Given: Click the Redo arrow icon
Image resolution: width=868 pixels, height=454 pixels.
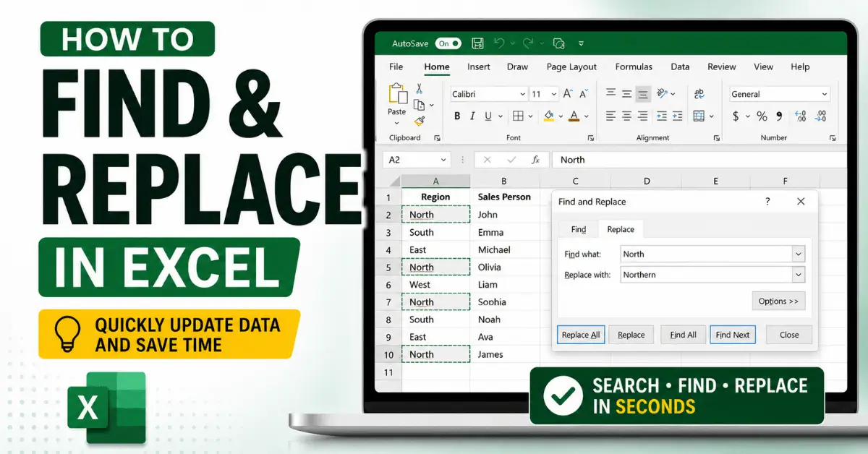Looking at the screenshot, I should click(x=528, y=43).
